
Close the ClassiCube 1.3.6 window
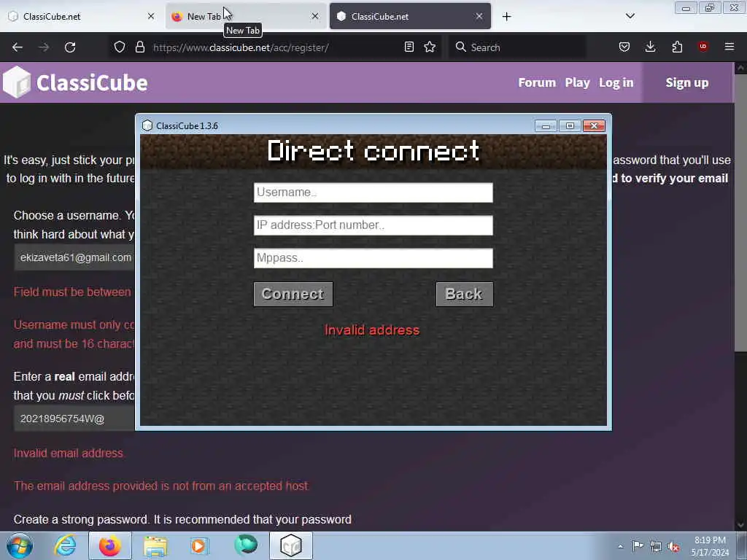(x=594, y=125)
